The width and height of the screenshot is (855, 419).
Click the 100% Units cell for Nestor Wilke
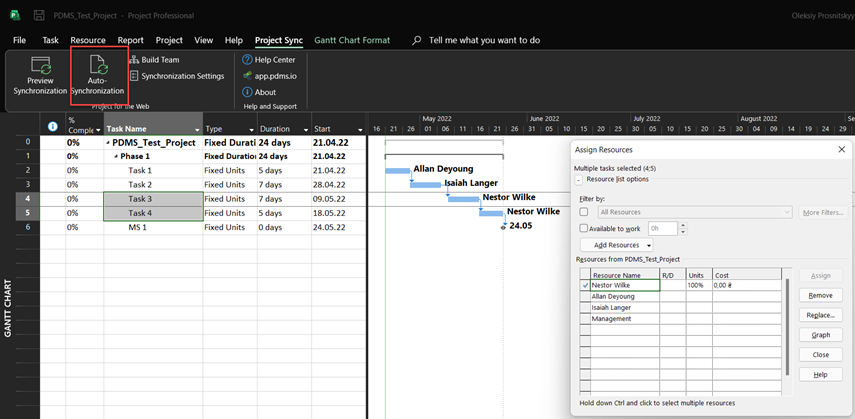click(x=699, y=285)
